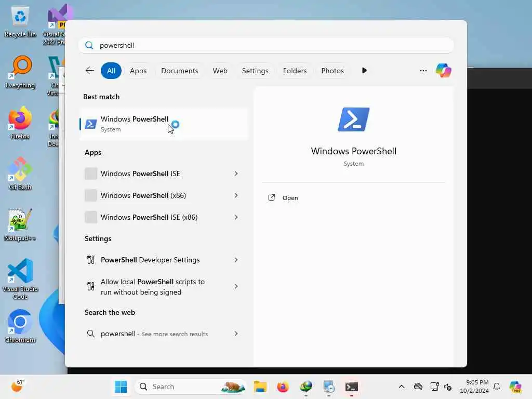Open Windows PowerShell ISE result
532x399 pixels.
pyautogui.click(x=164, y=174)
